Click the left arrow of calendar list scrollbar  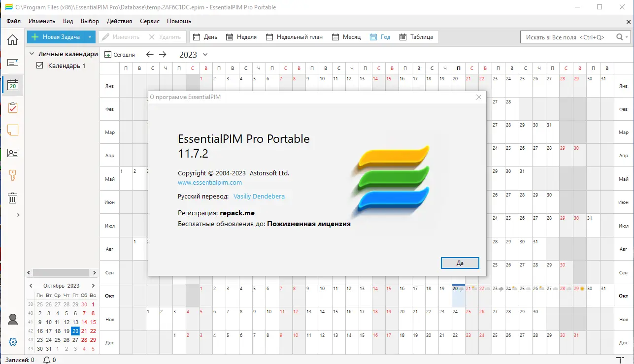[x=29, y=272]
